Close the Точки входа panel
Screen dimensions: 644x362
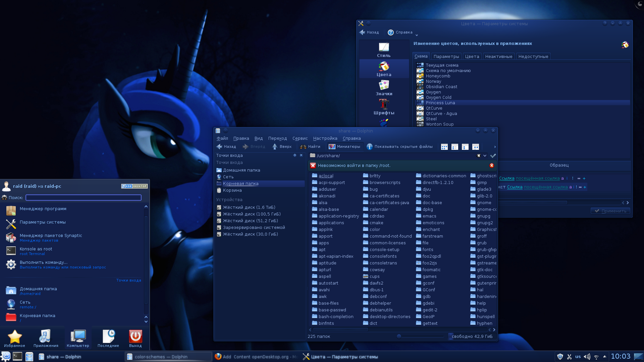pos(301,155)
